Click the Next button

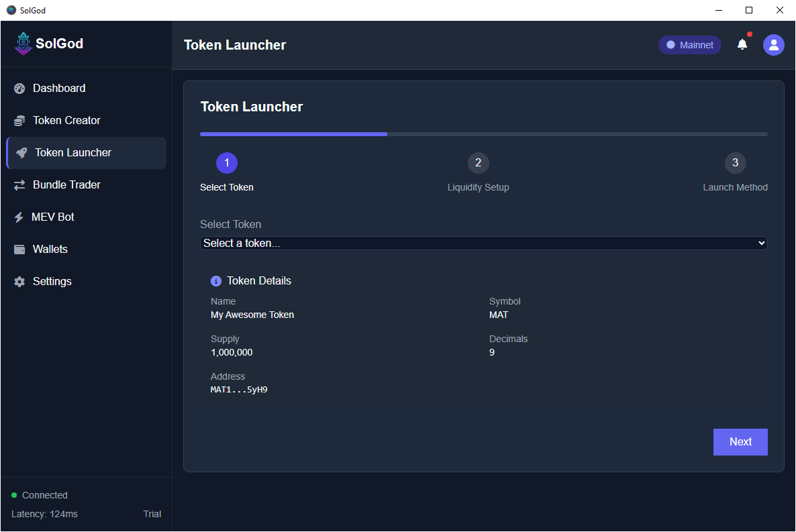coord(740,441)
